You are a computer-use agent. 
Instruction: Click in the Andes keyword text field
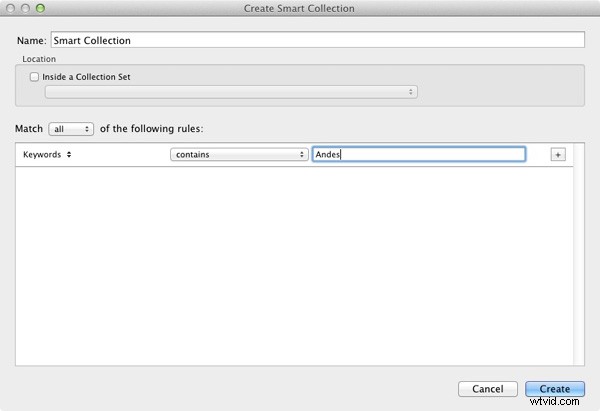tap(419, 154)
